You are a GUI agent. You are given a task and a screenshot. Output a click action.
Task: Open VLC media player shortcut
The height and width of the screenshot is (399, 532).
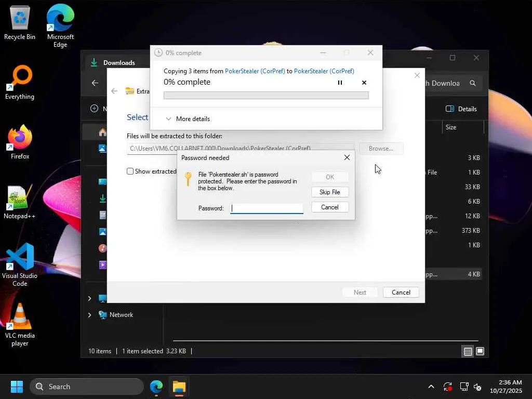20,325
